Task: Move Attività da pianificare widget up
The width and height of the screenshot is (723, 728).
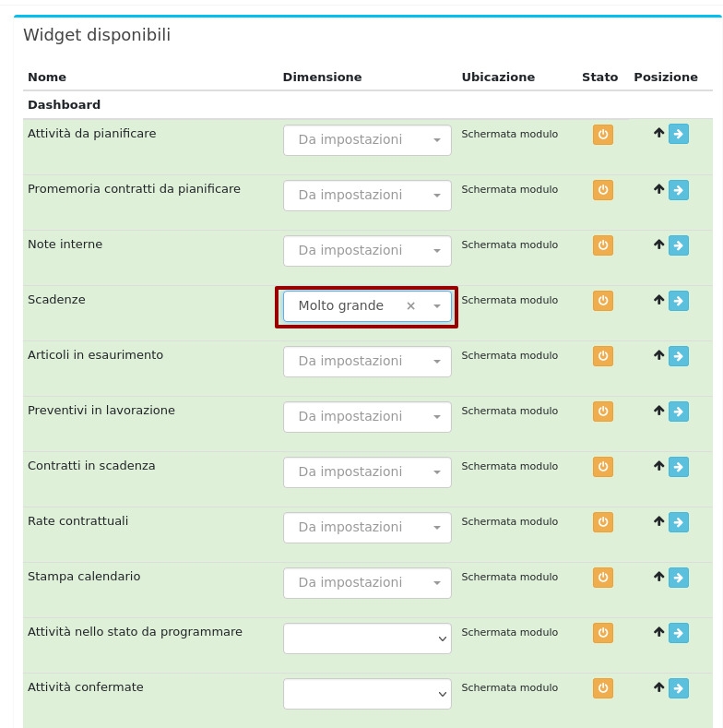Action: (658, 134)
